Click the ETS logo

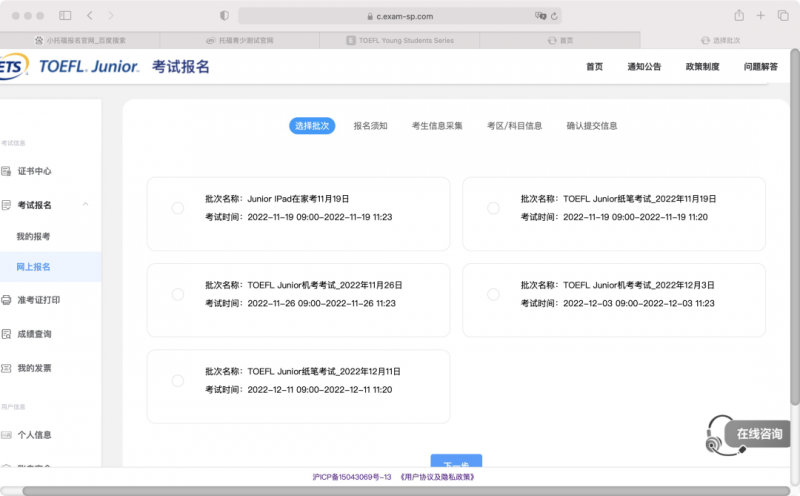(14, 66)
